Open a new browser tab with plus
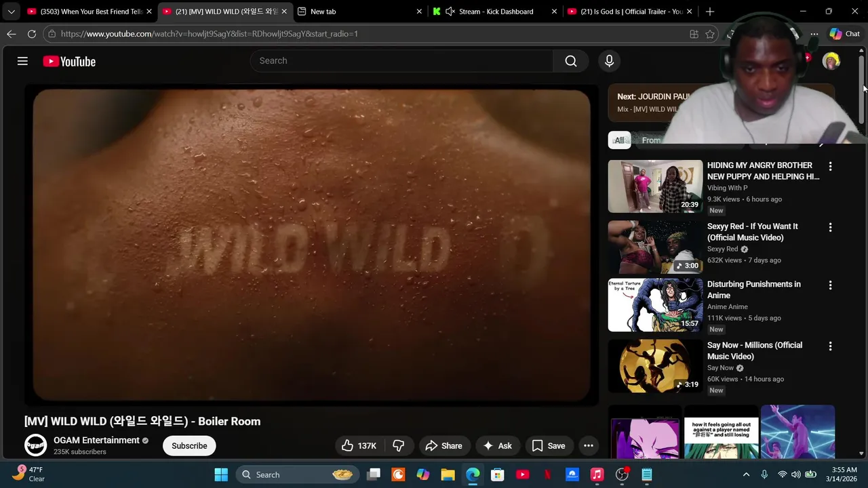 click(710, 12)
